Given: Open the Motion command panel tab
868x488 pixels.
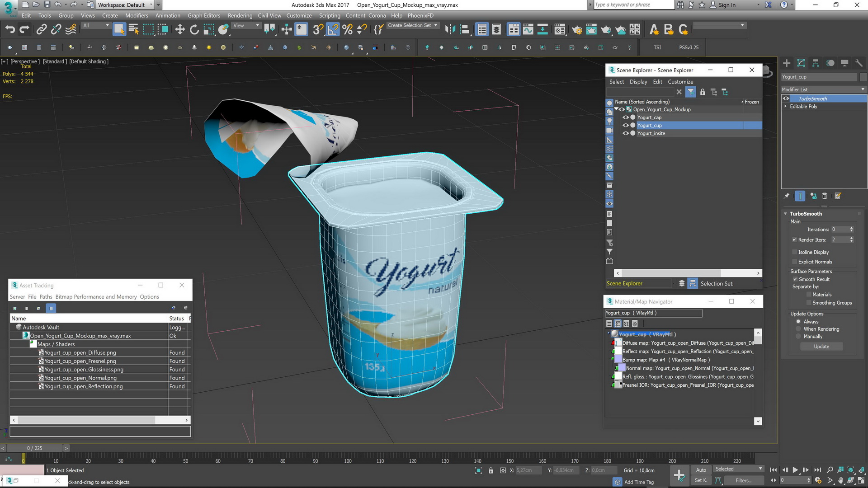Looking at the screenshot, I should (x=830, y=63).
